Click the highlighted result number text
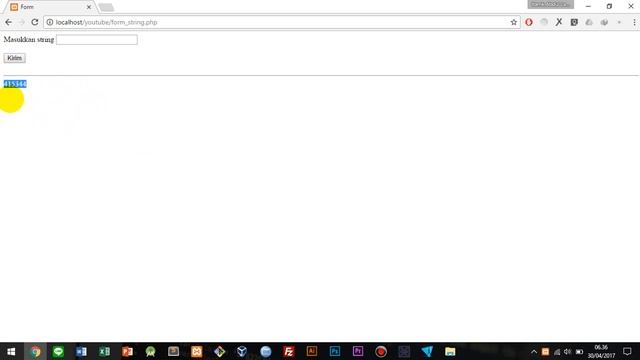 pyautogui.click(x=15, y=84)
